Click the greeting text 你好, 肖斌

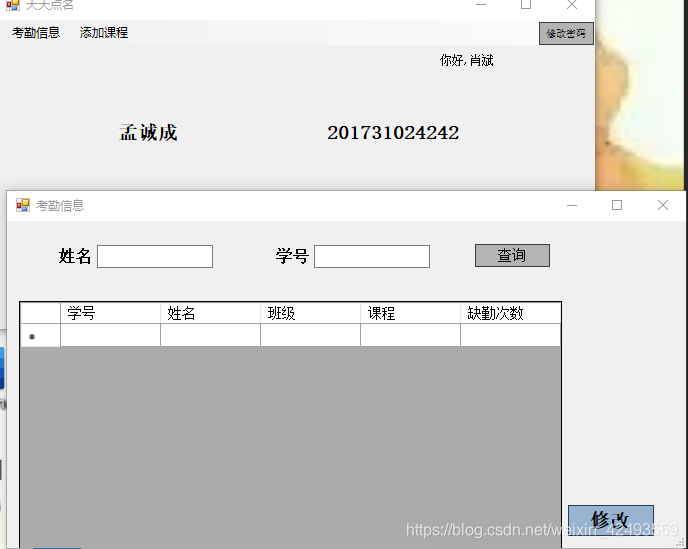pyautogui.click(x=466, y=61)
